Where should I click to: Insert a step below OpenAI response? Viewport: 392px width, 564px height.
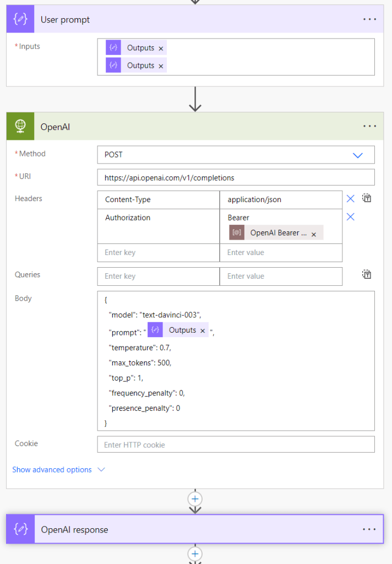(195, 554)
